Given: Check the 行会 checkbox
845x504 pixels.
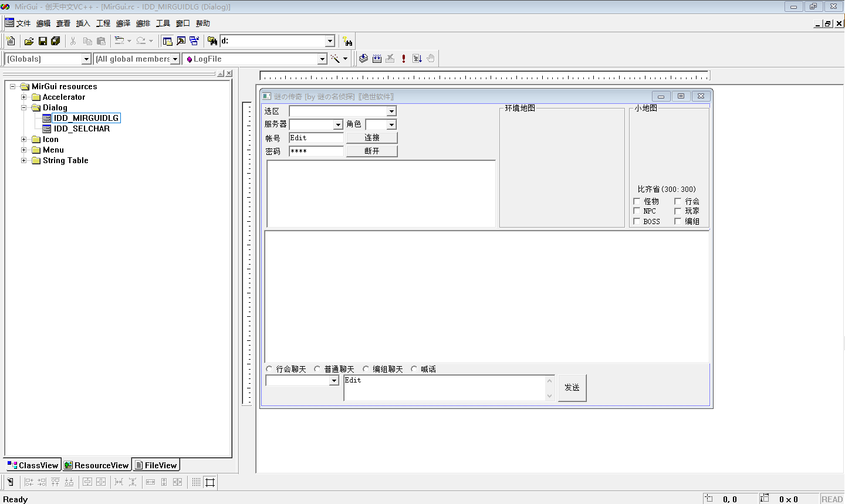Looking at the screenshot, I should 678,201.
